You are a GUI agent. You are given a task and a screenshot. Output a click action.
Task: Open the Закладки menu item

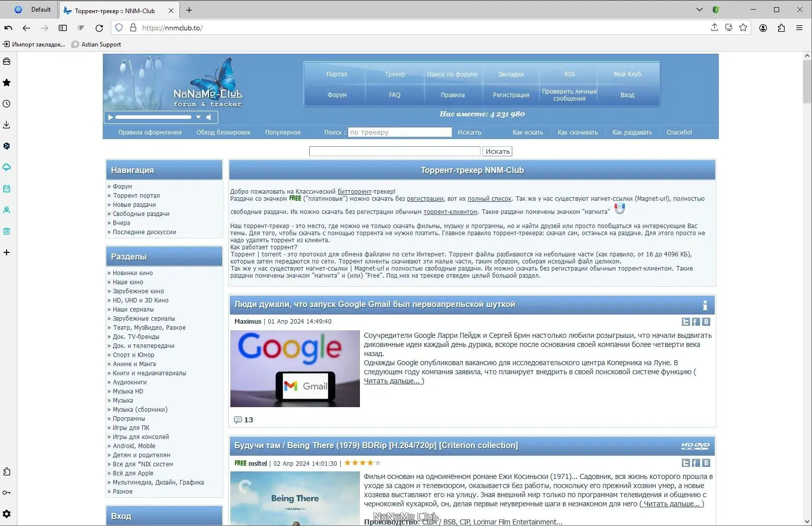point(511,74)
